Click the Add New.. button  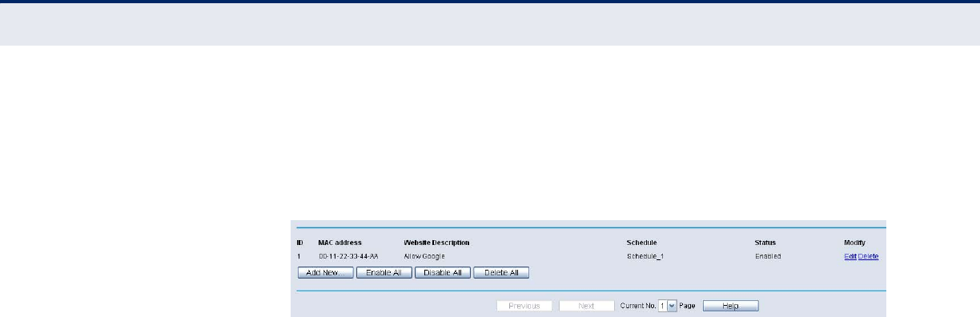pyautogui.click(x=325, y=273)
